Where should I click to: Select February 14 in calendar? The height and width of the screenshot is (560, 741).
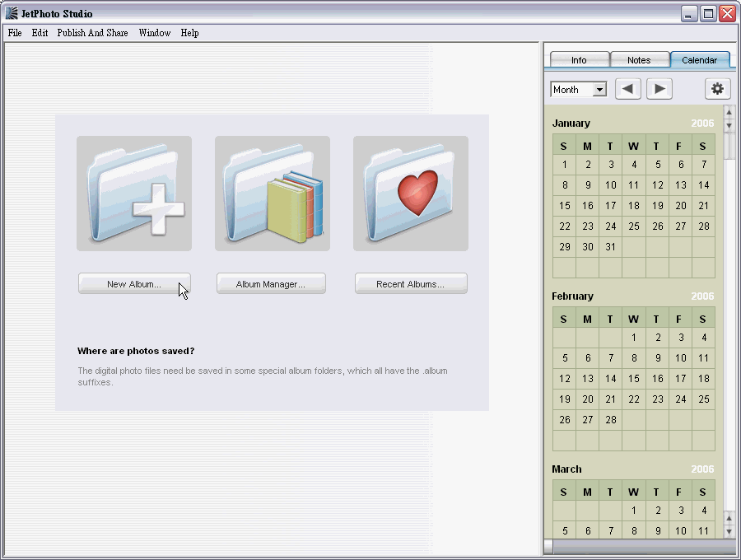pyautogui.click(x=611, y=379)
